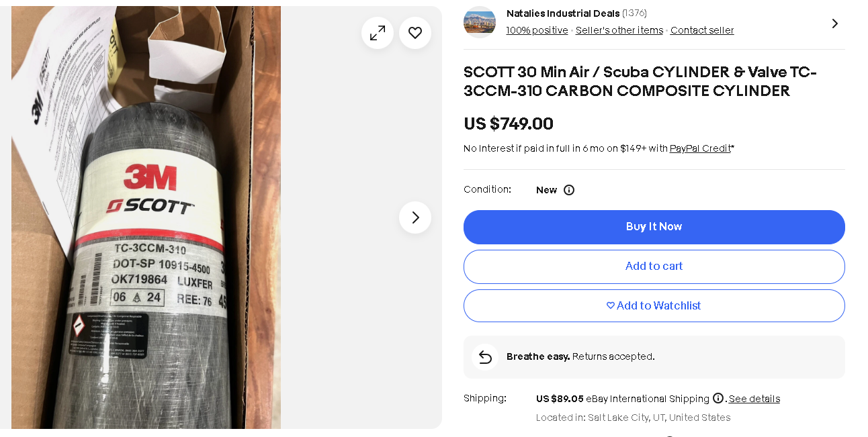868x437 pixels.
Task: Open Seller's other items link
Action: (619, 30)
